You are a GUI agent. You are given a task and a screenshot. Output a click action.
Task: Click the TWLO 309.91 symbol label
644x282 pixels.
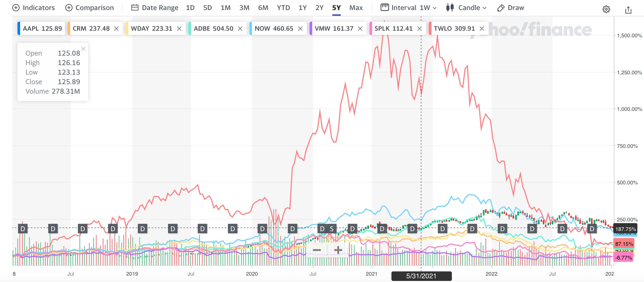454,28
